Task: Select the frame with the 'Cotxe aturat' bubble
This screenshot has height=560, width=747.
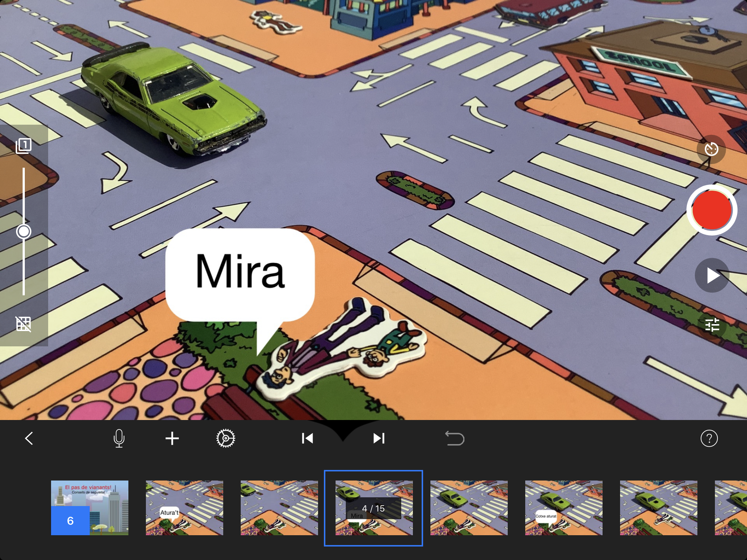Action: [564, 507]
